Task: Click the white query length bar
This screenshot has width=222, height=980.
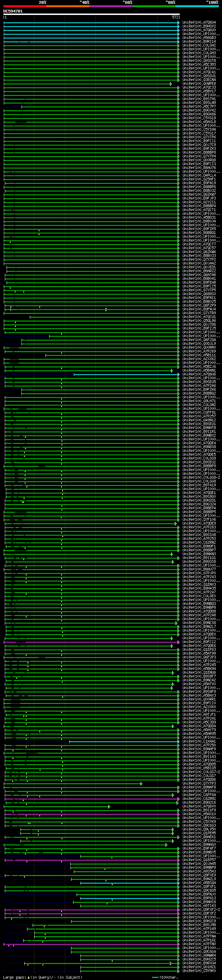Action: tap(92, 15)
